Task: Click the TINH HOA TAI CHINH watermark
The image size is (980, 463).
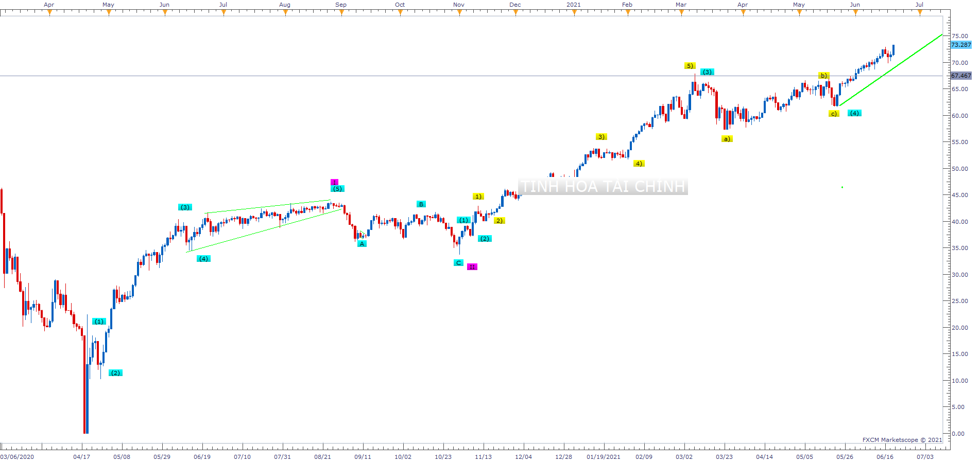Action: tap(603, 186)
